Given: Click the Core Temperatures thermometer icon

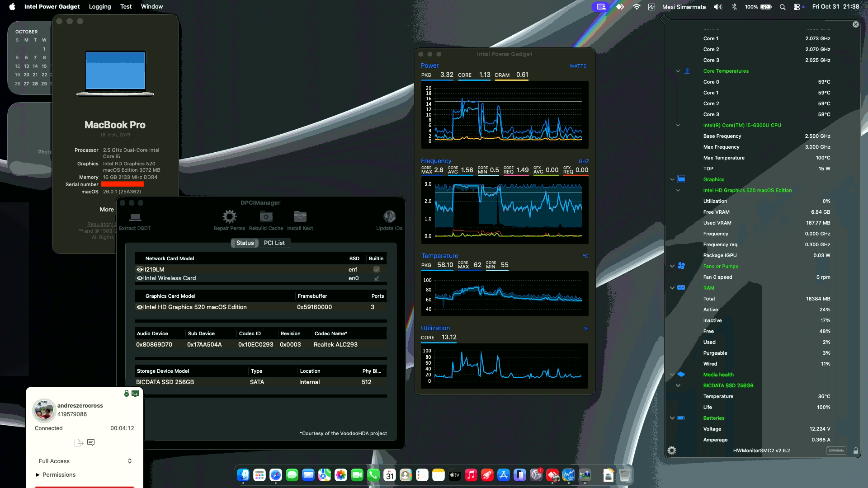Looking at the screenshot, I should pyautogui.click(x=687, y=71).
